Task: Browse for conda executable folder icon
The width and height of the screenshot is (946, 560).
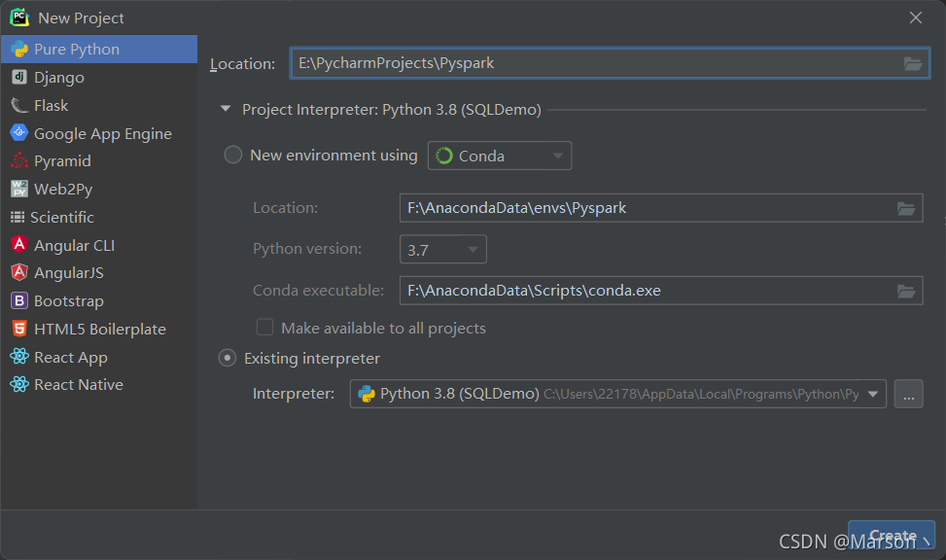Action: [905, 291]
